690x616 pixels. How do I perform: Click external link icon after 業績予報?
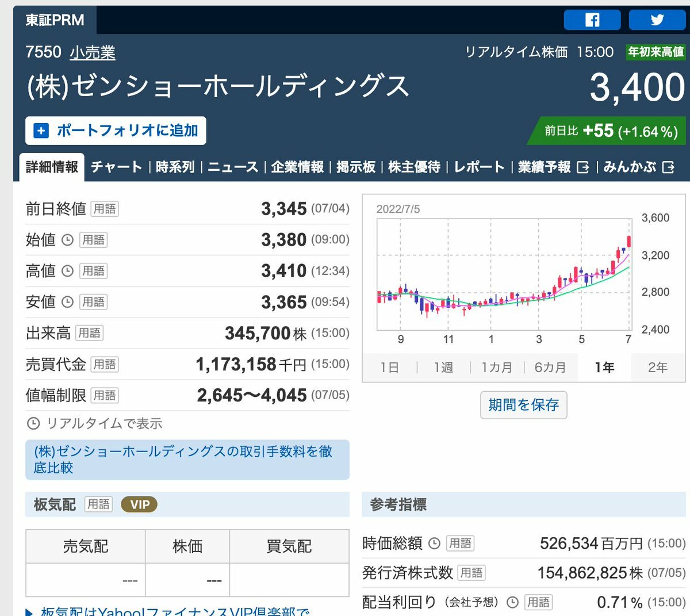coord(582,167)
